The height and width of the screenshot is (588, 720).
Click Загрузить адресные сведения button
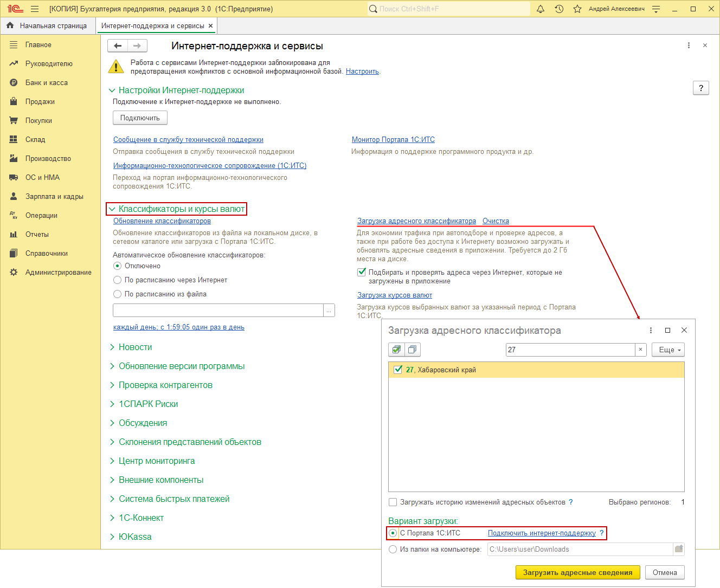click(578, 572)
